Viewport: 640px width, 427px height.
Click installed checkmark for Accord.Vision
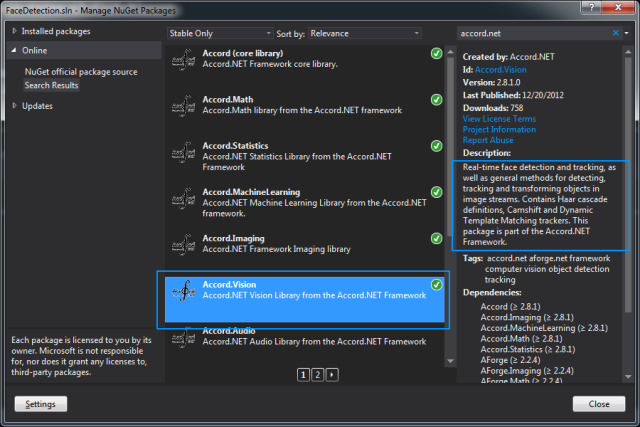[x=436, y=285]
